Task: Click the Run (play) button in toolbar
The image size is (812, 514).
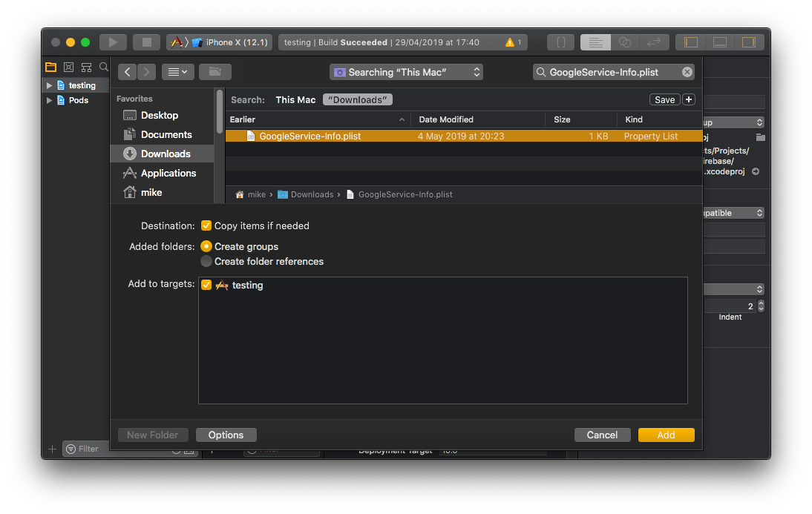Action: point(113,42)
